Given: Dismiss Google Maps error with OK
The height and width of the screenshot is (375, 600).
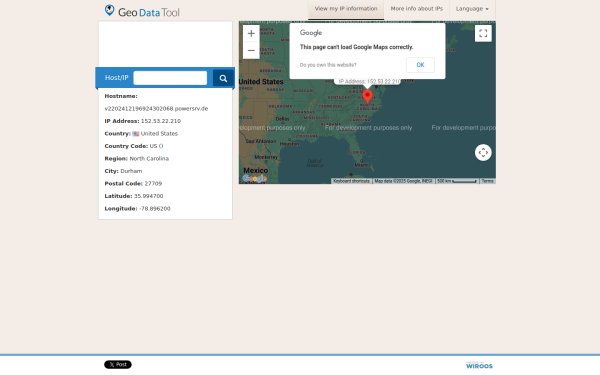Looking at the screenshot, I should [x=420, y=65].
